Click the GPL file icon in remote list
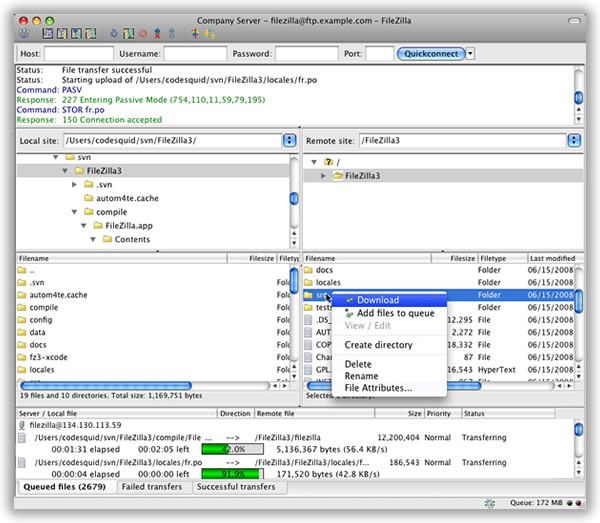This screenshot has height=523, width=600. (x=308, y=370)
